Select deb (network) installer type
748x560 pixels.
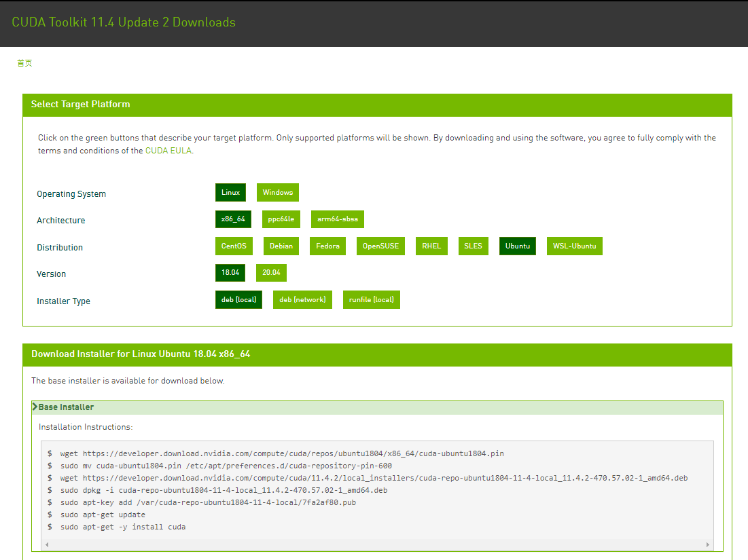point(302,300)
